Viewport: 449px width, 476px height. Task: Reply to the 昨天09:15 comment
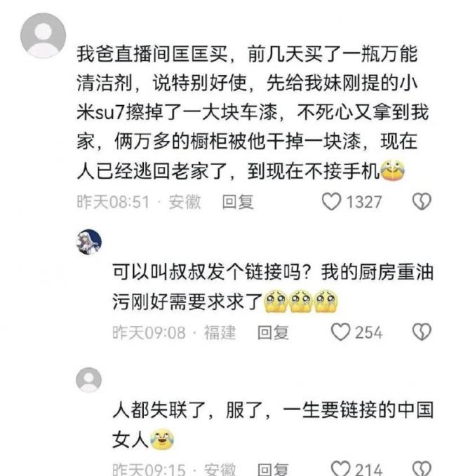click(273, 469)
